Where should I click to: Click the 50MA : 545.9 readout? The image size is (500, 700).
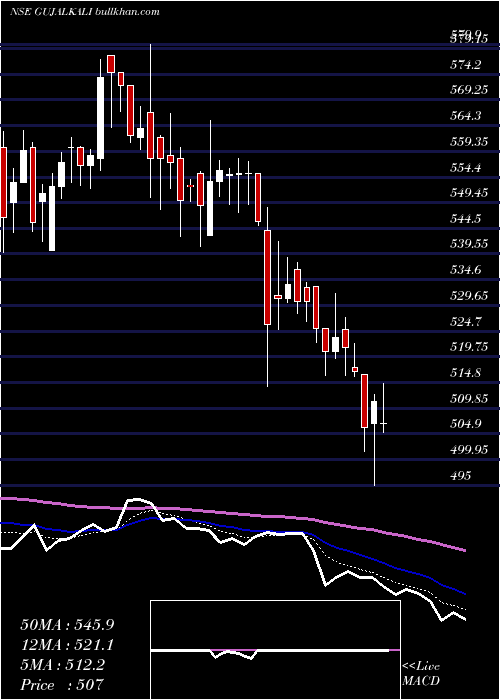(67, 625)
